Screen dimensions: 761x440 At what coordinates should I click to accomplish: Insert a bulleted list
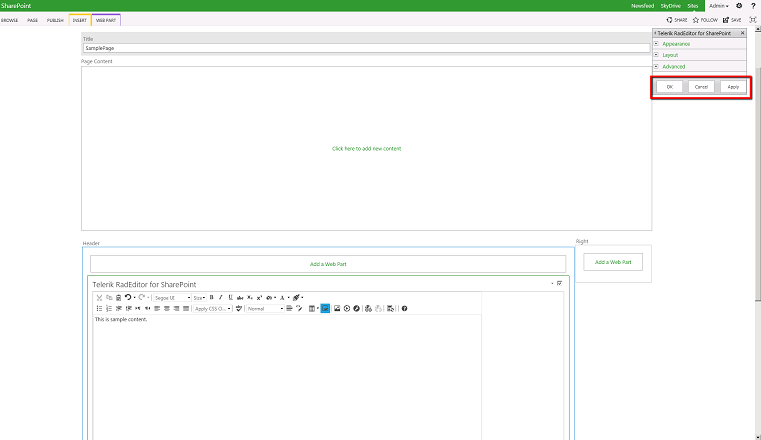click(99, 309)
